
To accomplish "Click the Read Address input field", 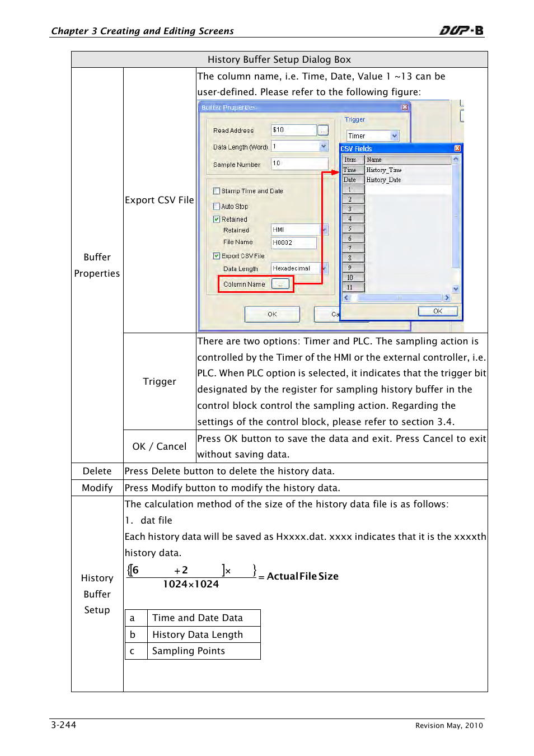I will [x=294, y=130].
